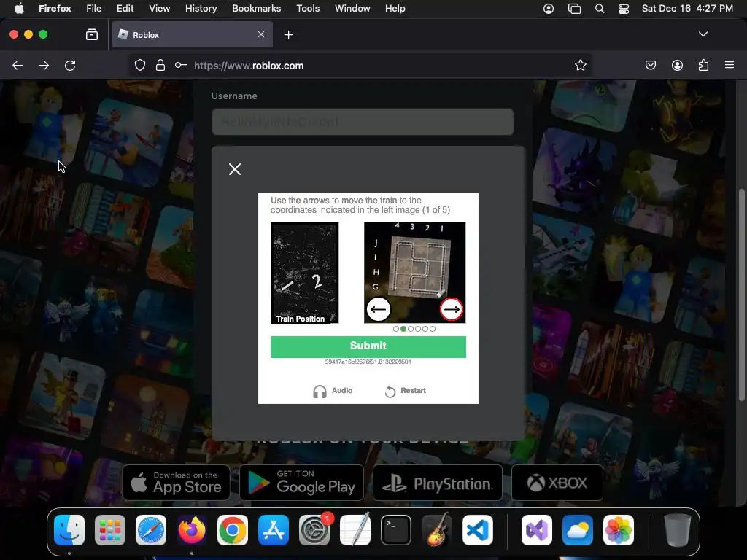The height and width of the screenshot is (560, 747).
Task: Open Control Center in menu bar
Action: (x=624, y=9)
